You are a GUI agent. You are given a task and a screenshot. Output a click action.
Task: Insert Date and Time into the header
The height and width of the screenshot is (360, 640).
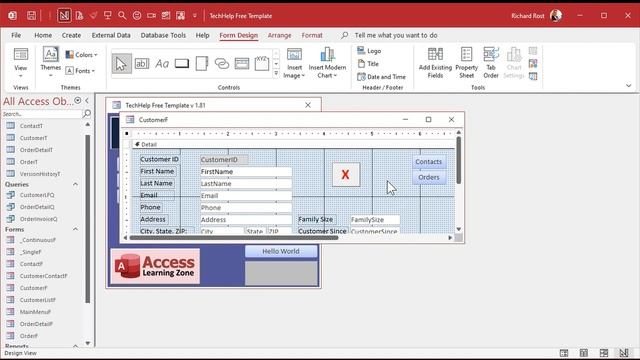(x=381, y=77)
